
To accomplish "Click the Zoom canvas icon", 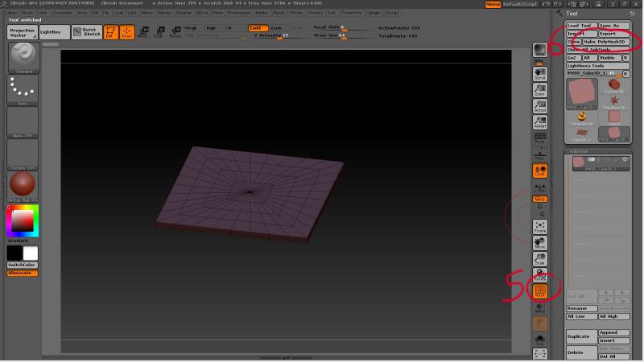I will pyautogui.click(x=539, y=90).
